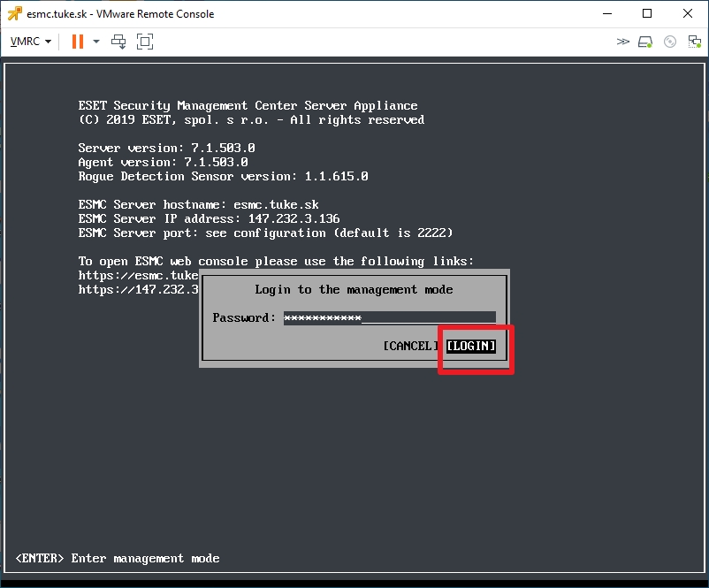Screen dimensions: 709x588
Task: Minimize the VMware Remote Console window
Action: (x=607, y=13)
